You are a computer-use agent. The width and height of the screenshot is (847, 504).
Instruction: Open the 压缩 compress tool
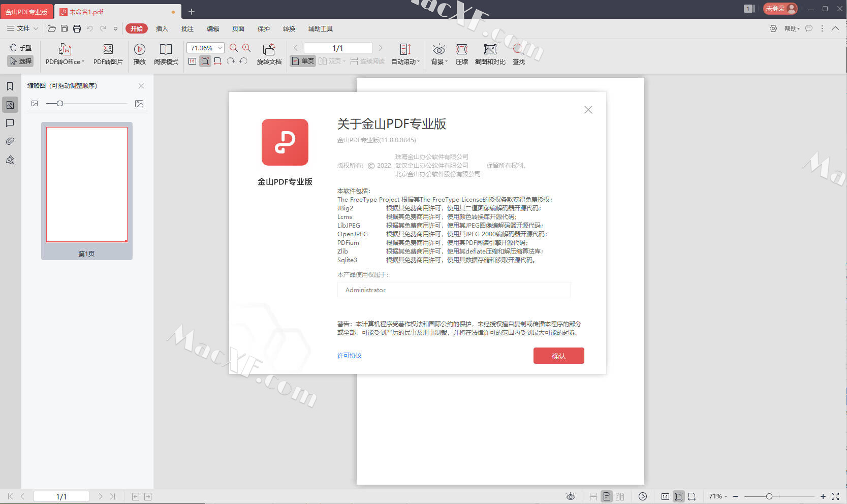[461, 54]
